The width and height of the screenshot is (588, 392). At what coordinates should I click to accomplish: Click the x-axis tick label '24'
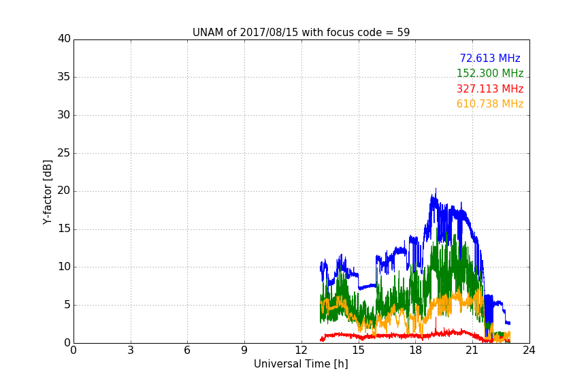pos(529,350)
